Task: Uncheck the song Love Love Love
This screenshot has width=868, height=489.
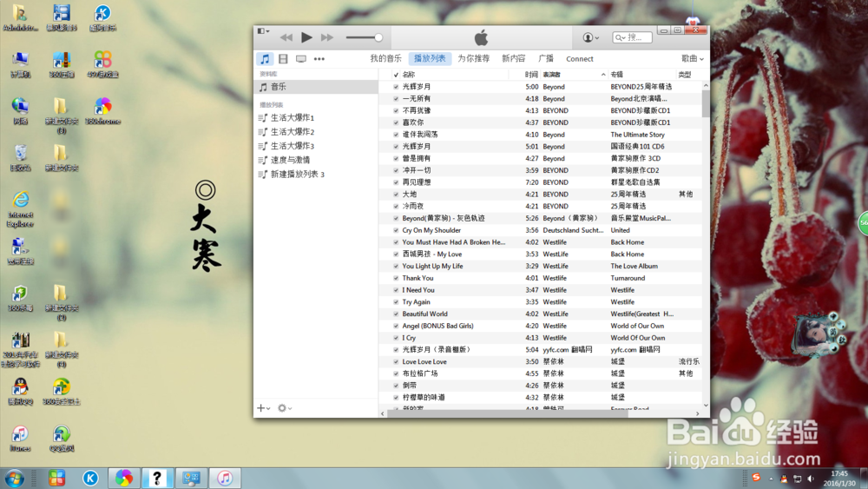Action: 396,361
